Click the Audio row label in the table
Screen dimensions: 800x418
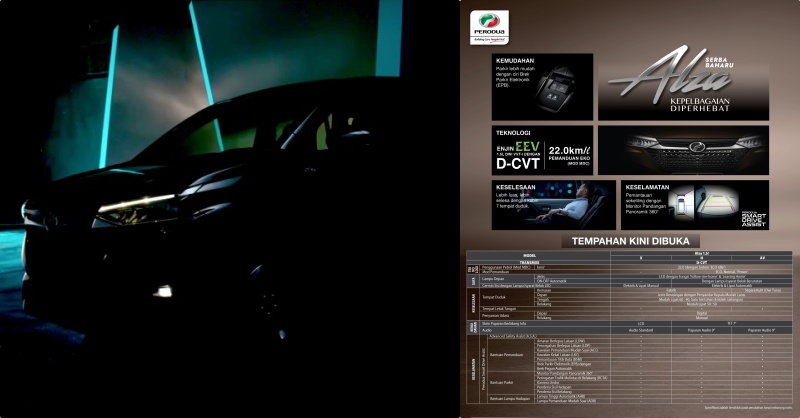[x=487, y=330]
